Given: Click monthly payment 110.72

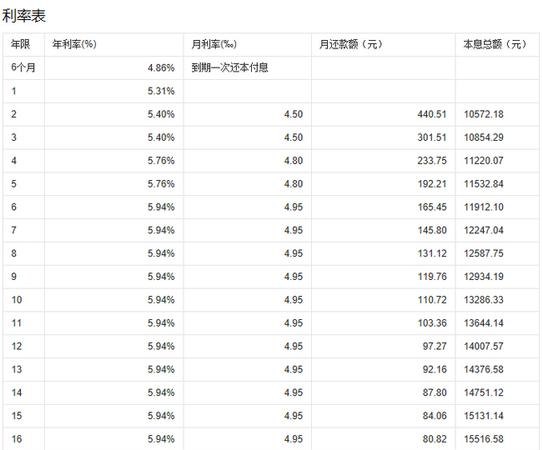Looking at the screenshot, I should [432, 300].
